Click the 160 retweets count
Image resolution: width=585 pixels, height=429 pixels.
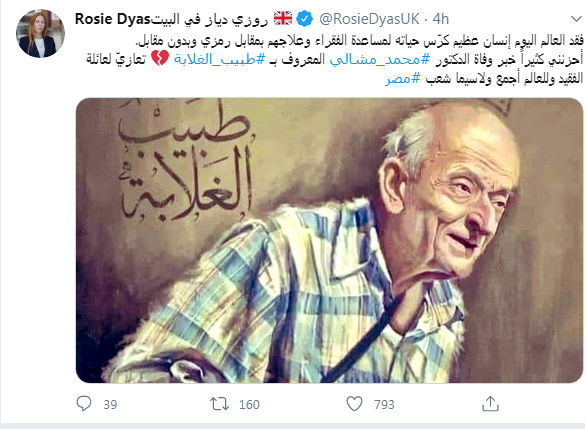249,404
